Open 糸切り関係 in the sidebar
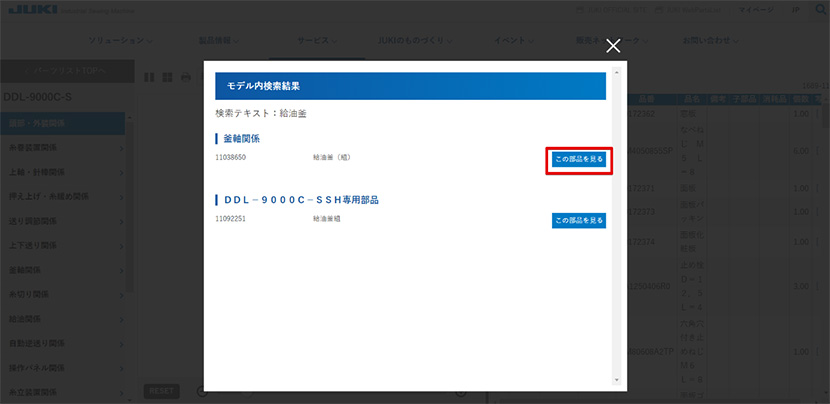The image size is (830, 404). (62, 294)
